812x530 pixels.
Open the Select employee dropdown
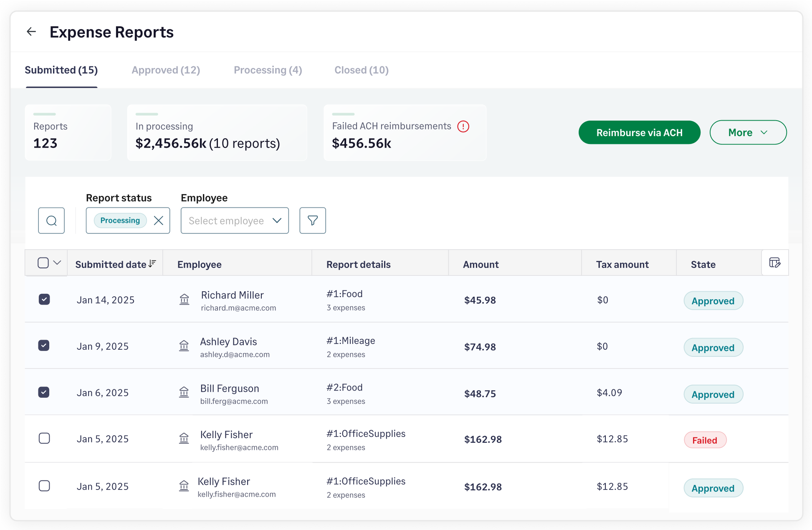(x=234, y=220)
